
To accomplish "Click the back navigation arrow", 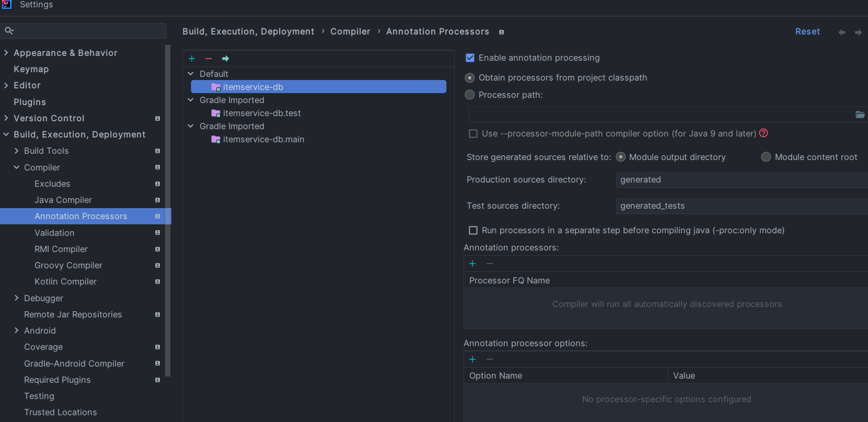I will 842,32.
